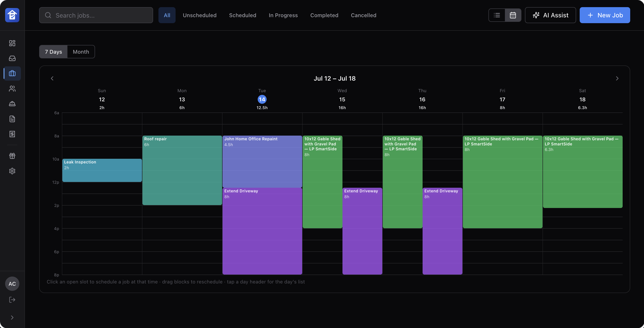The width and height of the screenshot is (644, 328).
Task: Switch to Month view
Action: coord(81,51)
